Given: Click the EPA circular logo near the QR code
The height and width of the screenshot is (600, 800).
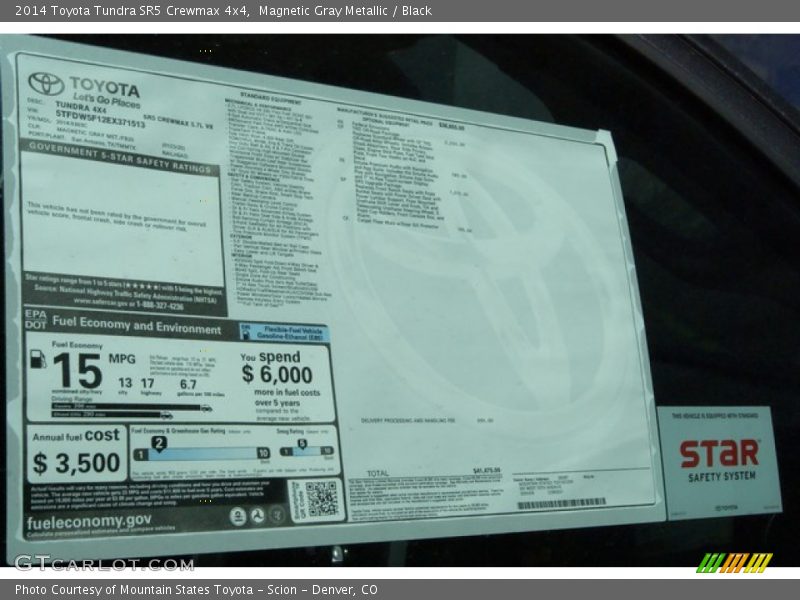Looking at the screenshot, I should pyautogui.click(x=237, y=514).
